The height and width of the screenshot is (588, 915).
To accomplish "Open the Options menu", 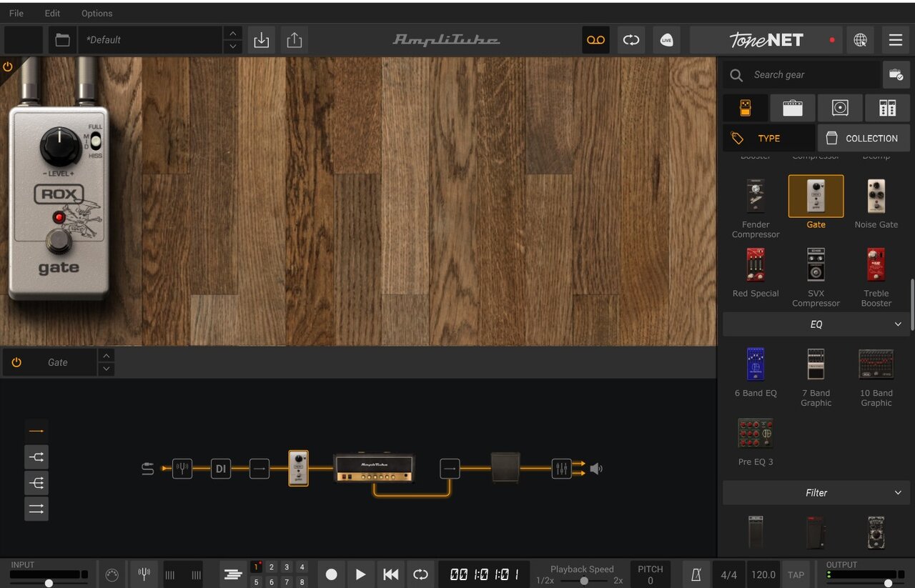I will tap(97, 14).
